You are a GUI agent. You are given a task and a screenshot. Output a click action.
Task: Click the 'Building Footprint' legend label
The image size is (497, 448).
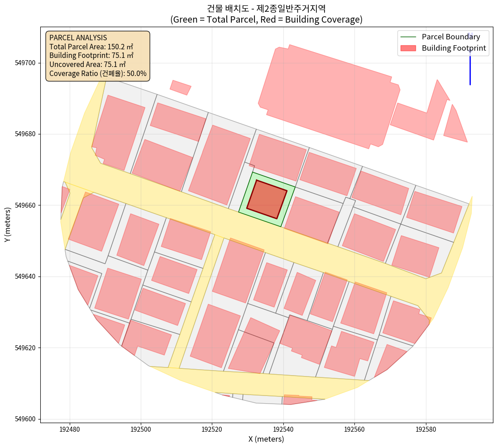[454, 48]
